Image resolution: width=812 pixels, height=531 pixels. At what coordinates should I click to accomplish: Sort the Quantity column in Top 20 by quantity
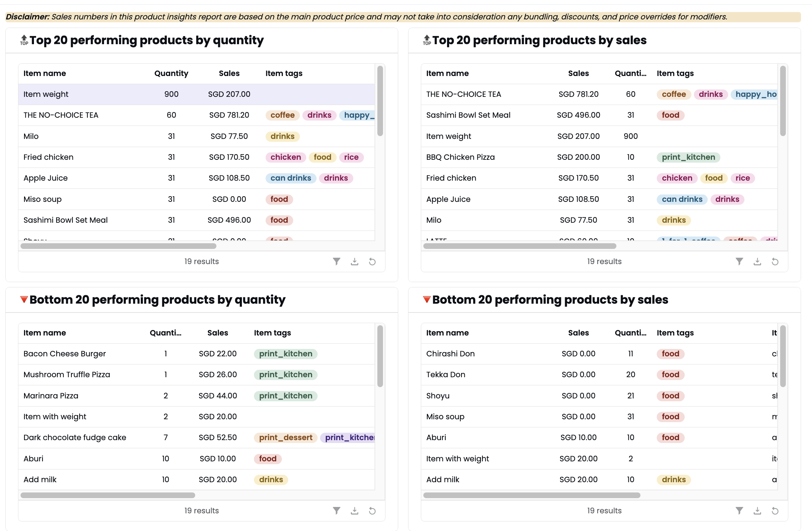[171, 73]
